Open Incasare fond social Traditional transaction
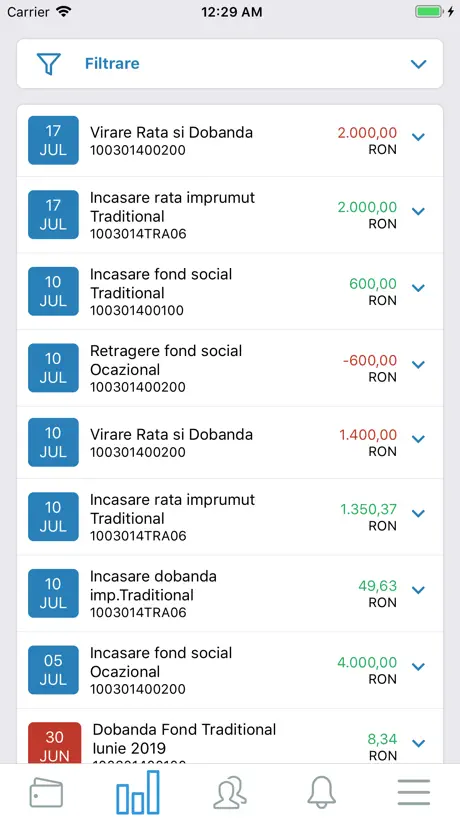This screenshot has height=818, width=460. coord(230,291)
